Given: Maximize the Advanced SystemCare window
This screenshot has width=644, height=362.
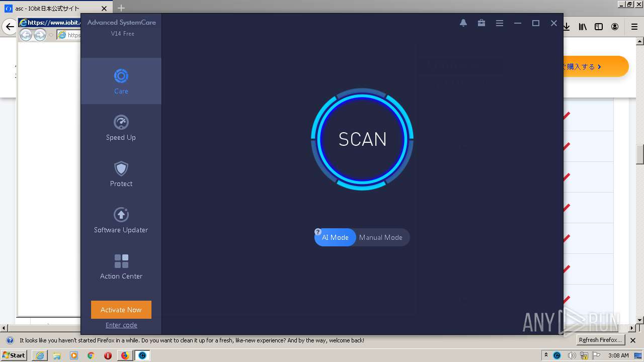Looking at the screenshot, I should click(x=536, y=23).
